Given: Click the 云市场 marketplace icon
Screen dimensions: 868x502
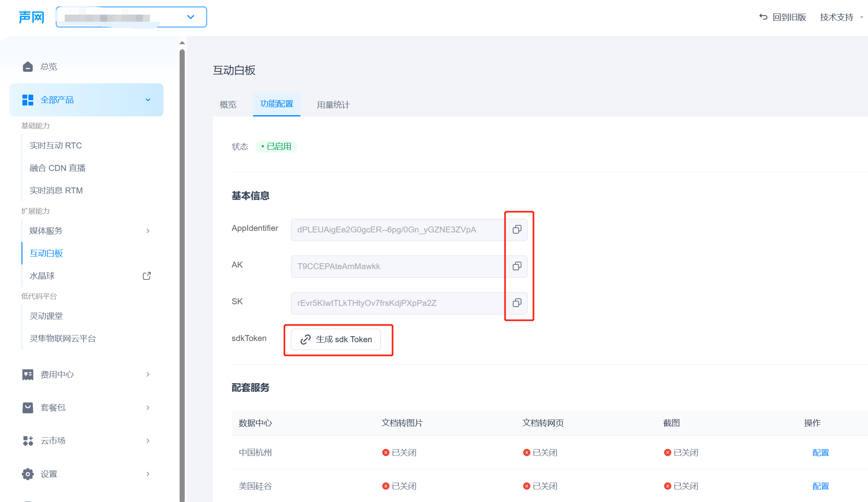Looking at the screenshot, I should tap(28, 441).
